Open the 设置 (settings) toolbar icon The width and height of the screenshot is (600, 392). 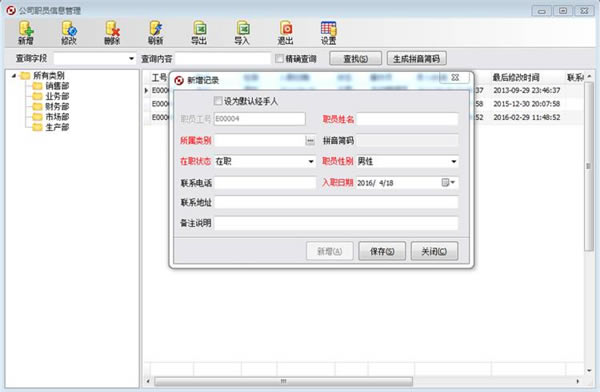[328, 33]
